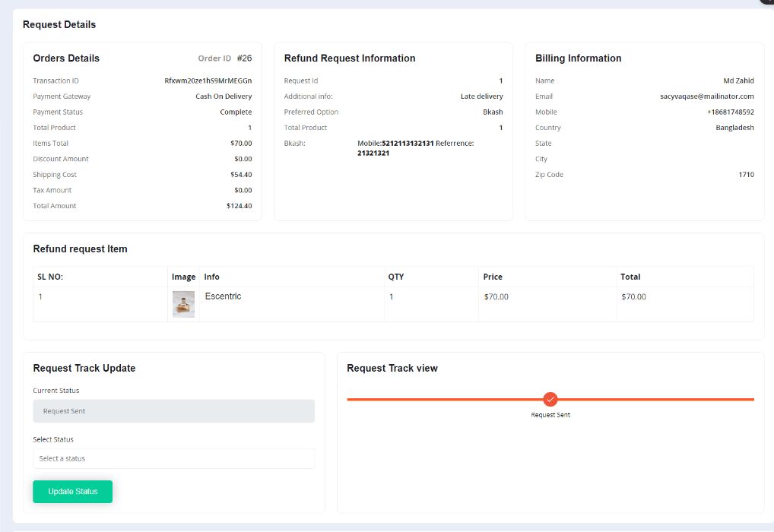Click the Request Sent marker on the progress line
Viewport: 774px width, 532px height.
pyautogui.click(x=550, y=398)
